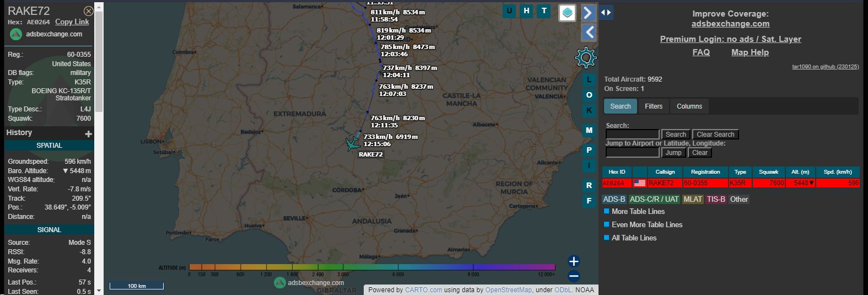Expand the History section plus icon
This screenshot has height=295, width=868.
pos(88,133)
